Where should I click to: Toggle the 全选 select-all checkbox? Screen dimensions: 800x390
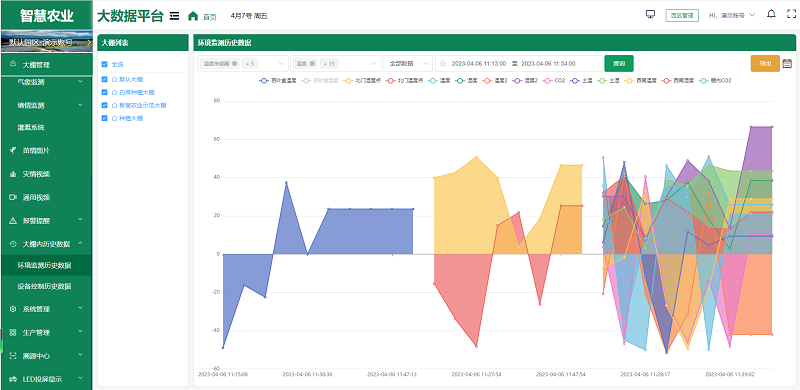coord(105,64)
